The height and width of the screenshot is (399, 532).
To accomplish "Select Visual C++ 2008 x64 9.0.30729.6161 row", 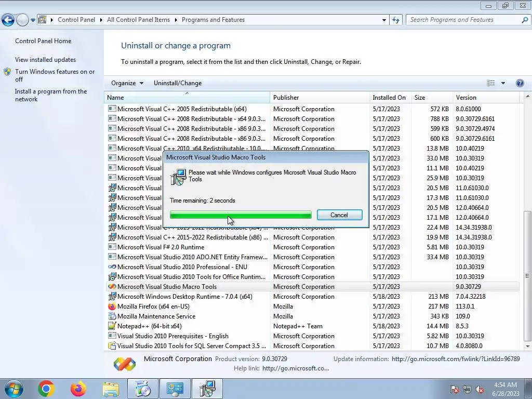I will [312, 119].
